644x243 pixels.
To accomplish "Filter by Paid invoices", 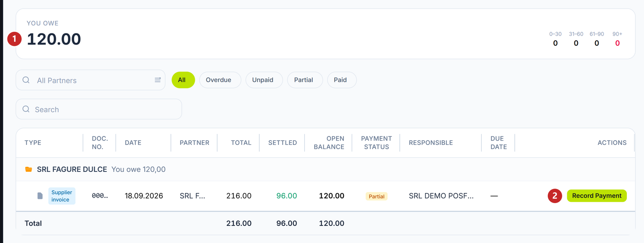I will [342, 80].
